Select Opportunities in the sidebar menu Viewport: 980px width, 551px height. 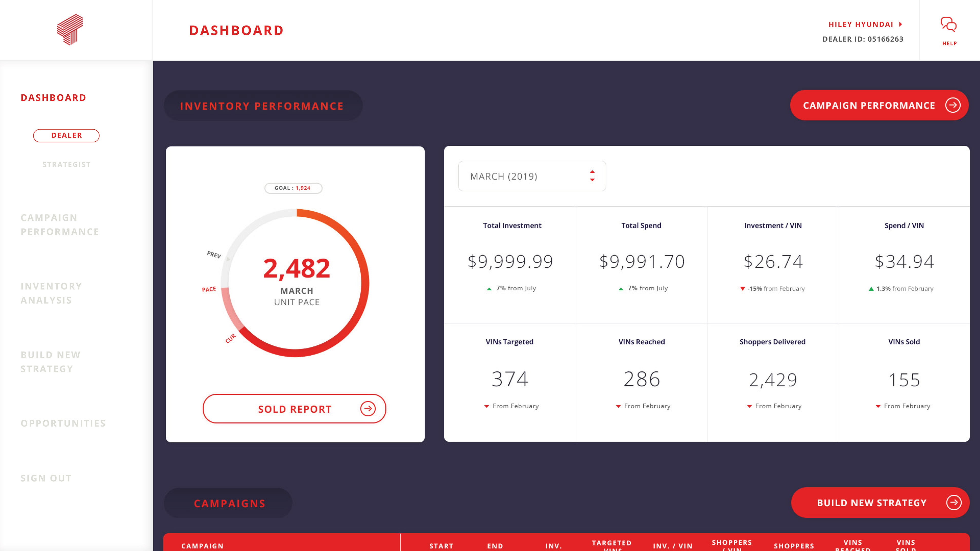pyautogui.click(x=63, y=423)
